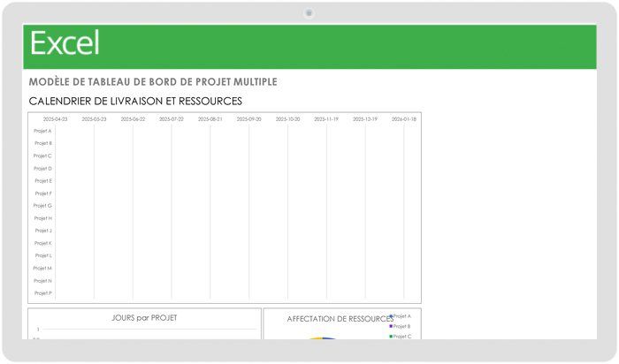Click the 2025-05-23 date axis label

coord(94,119)
